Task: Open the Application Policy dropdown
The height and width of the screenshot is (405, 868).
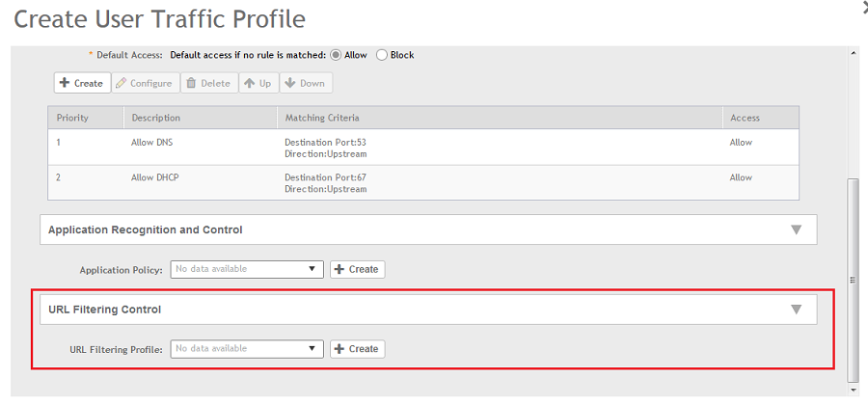Action: [247, 269]
